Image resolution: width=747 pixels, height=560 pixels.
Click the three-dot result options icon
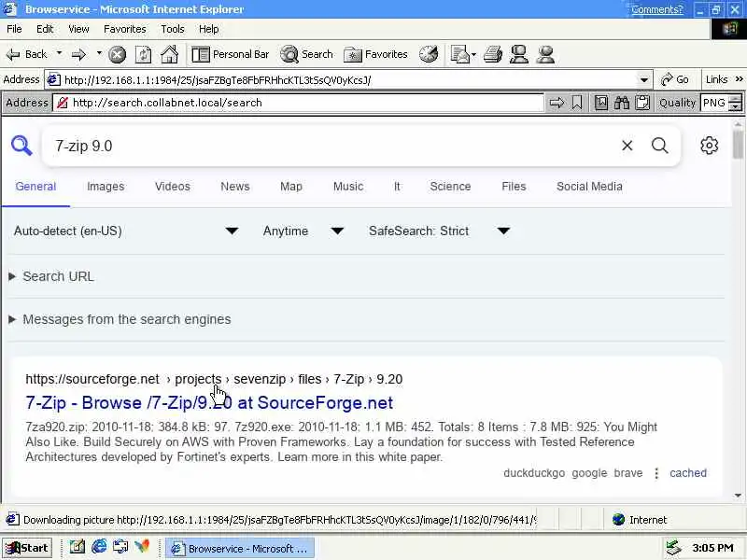tap(656, 473)
